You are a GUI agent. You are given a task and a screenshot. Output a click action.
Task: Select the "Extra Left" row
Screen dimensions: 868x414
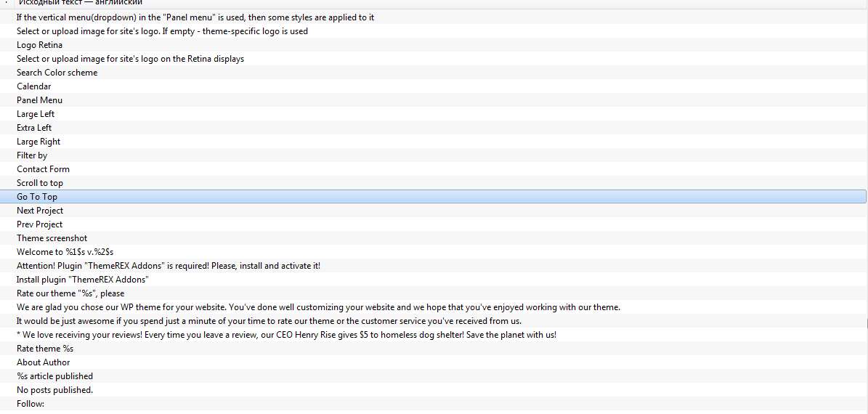[x=434, y=128]
